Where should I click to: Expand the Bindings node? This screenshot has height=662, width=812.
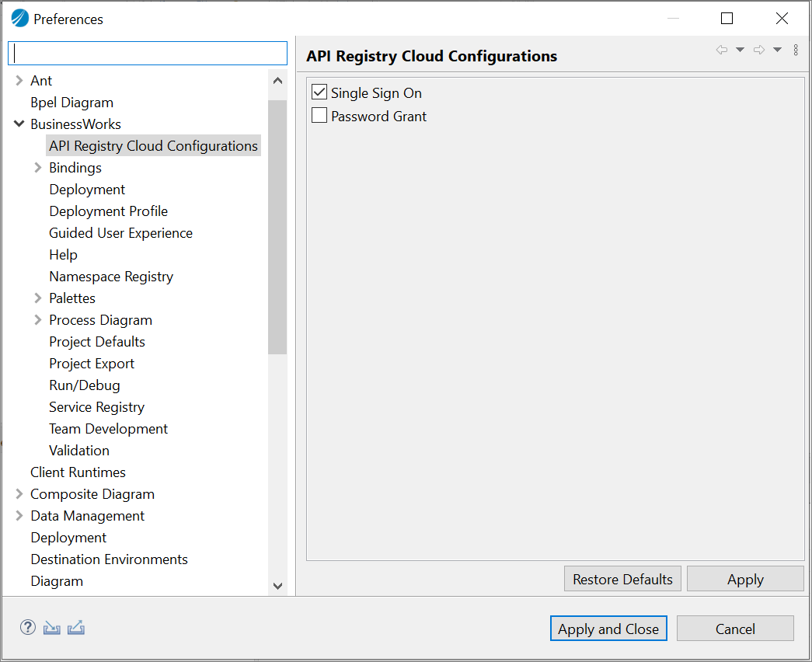[38, 167]
